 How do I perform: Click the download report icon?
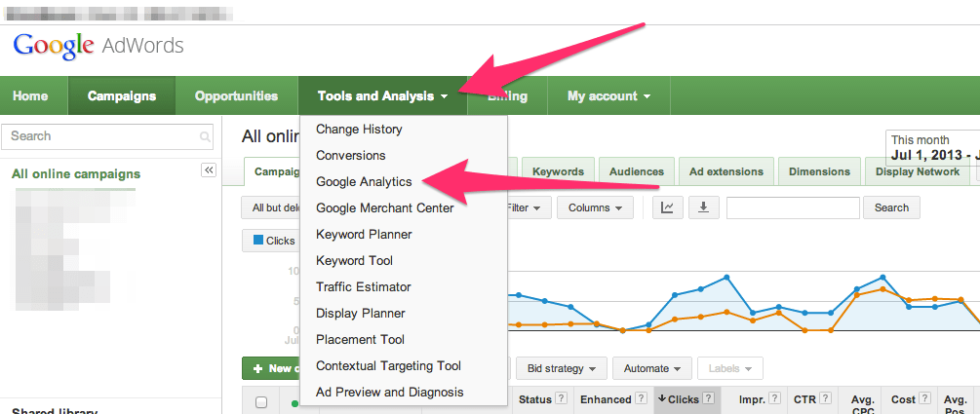[704, 207]
